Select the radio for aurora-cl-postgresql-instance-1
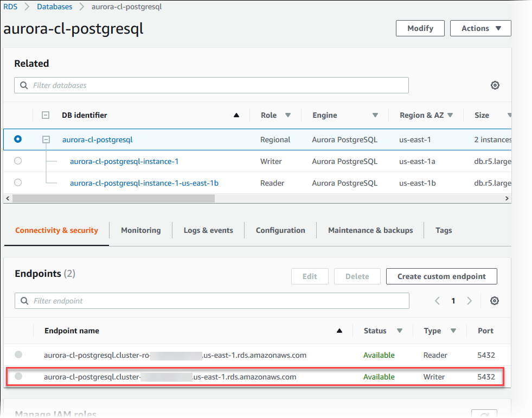Image resolution: width=532 pixels, height=418 pixels. click(18, 161)
